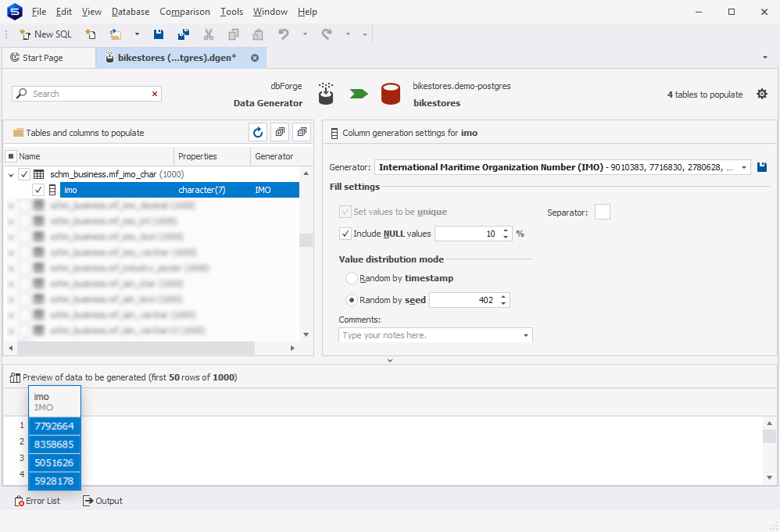The image size is (780, 532).
Task: Click the Save All icon
Action: coord(183,34)
